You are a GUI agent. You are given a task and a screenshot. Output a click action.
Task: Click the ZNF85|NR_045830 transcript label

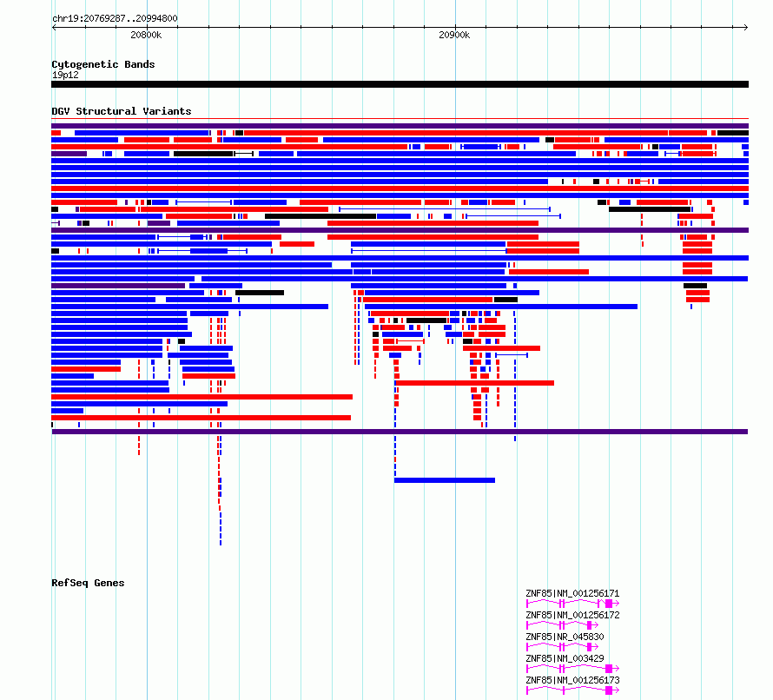coord(565,637)
